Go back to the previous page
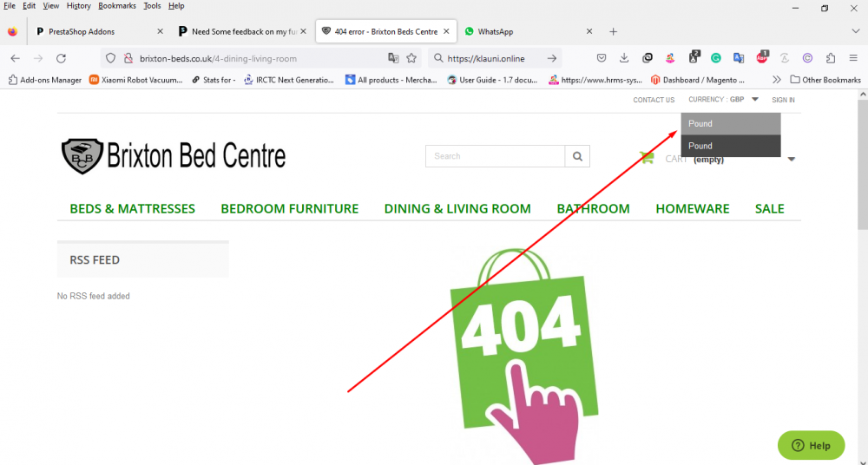Image resolution: width=868 pixels, height=465 pixels. point(15,58)
